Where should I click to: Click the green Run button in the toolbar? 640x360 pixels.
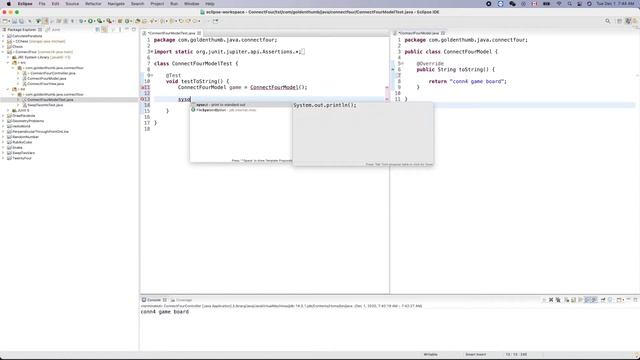[x=90, y=21]
